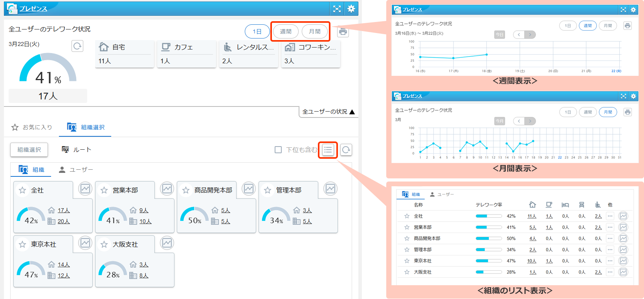The image size is (644, 299).
Task: Open settings gear in main presence header
Action: point(351,9)
